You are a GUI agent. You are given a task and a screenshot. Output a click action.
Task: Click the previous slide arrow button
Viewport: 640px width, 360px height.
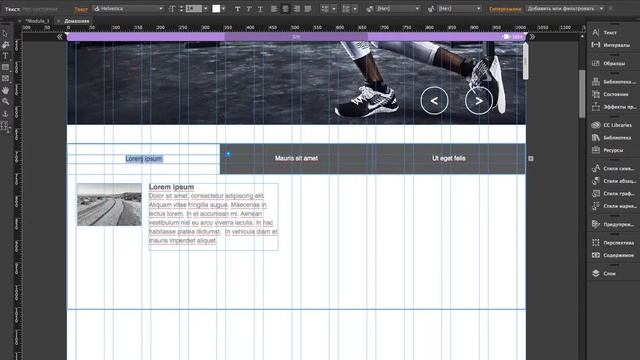click(x=434, y=100)
